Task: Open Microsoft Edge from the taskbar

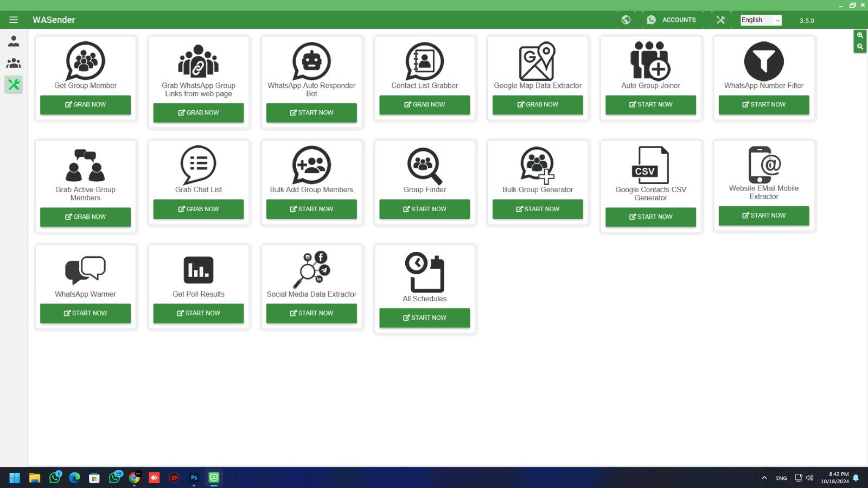Action: 74,478
